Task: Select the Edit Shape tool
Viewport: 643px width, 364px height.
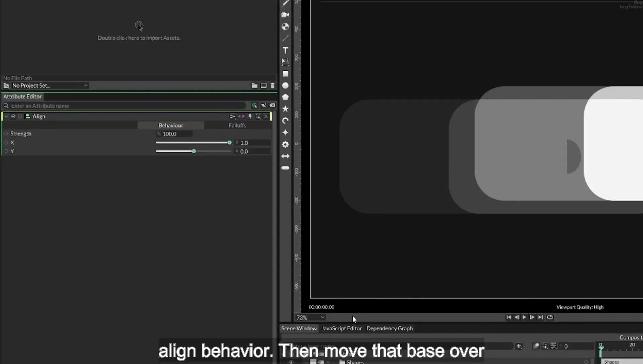Action: point(285,62)
